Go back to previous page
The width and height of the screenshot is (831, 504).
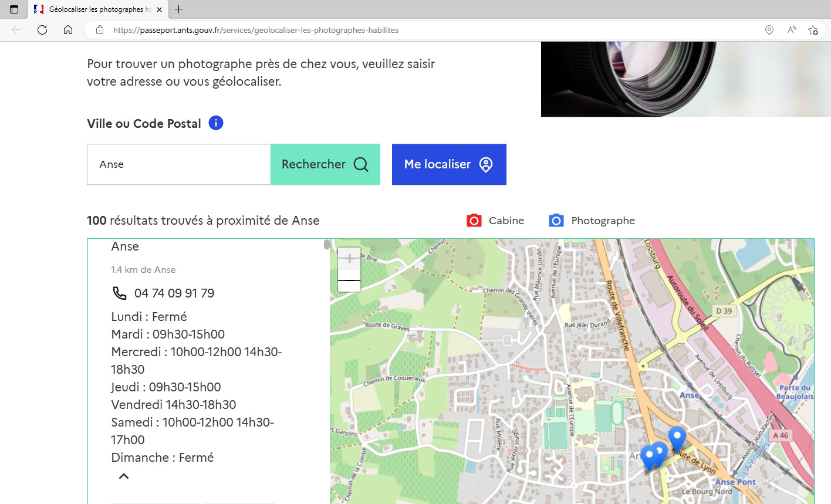[16, 30]
